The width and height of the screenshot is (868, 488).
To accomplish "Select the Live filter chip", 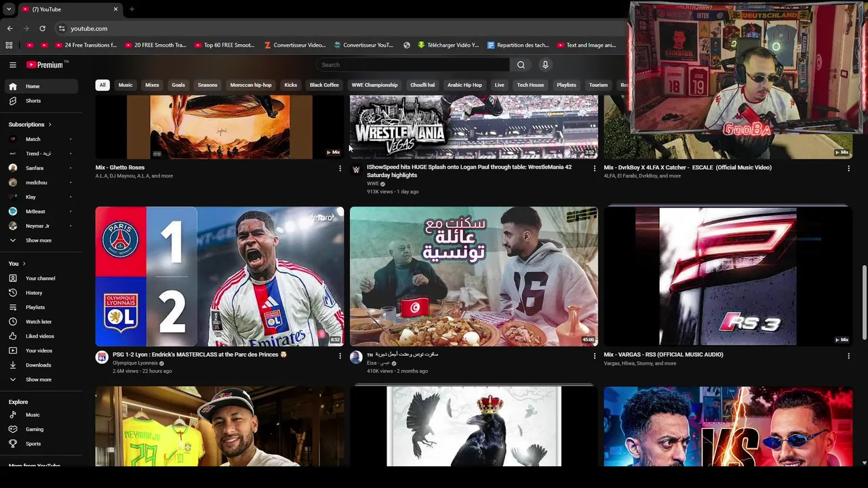I will coord(499,85).
